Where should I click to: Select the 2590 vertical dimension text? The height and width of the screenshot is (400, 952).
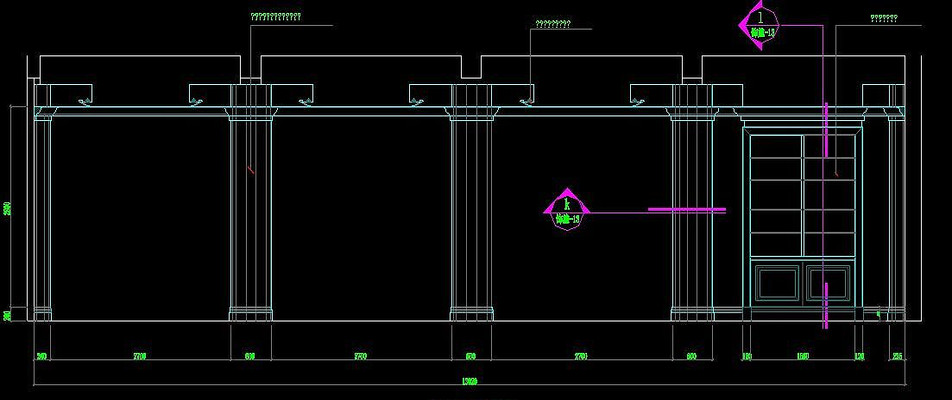tap(8, 209)
